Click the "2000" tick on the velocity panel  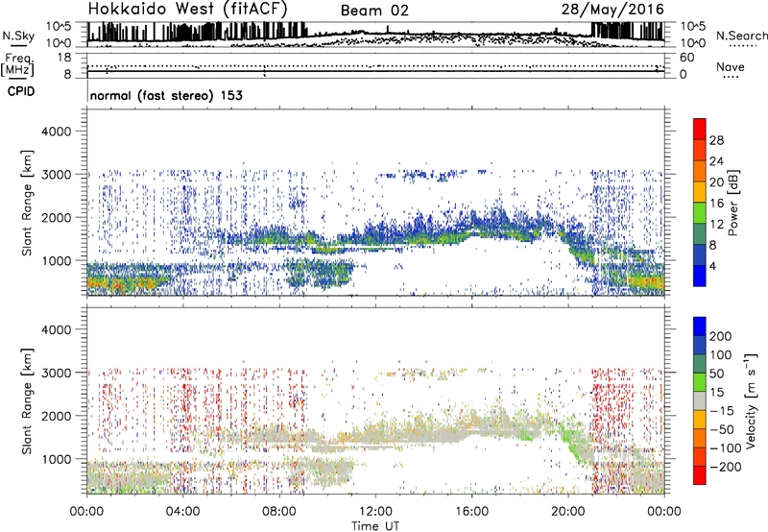(56, 416)
